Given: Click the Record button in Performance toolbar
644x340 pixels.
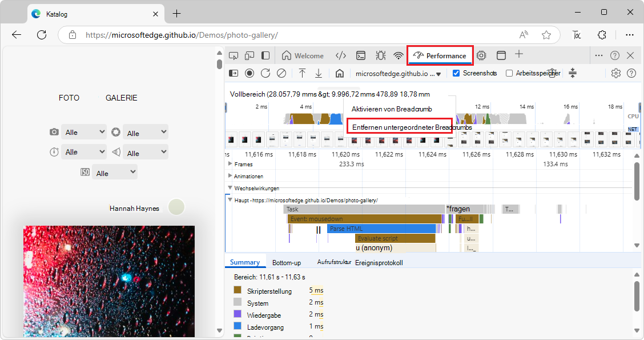Looking at the screenshot, I should click(x=249, y=73).
